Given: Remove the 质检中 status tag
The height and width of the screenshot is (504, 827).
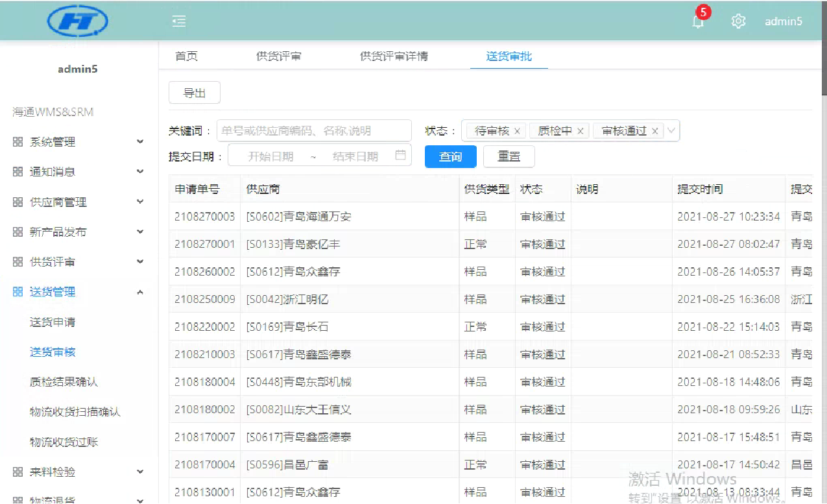Looking at the screenshot, I should 580,131.
